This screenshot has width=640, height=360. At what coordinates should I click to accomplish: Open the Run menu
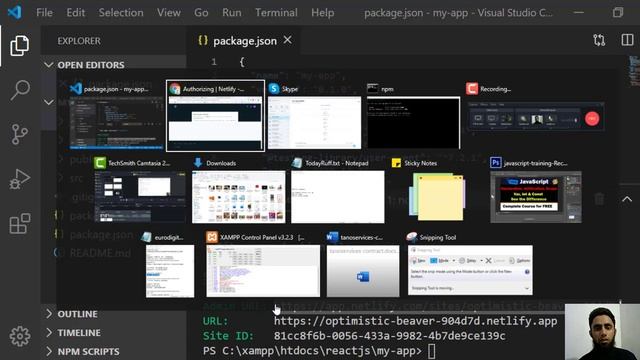[x=231, y=13]
